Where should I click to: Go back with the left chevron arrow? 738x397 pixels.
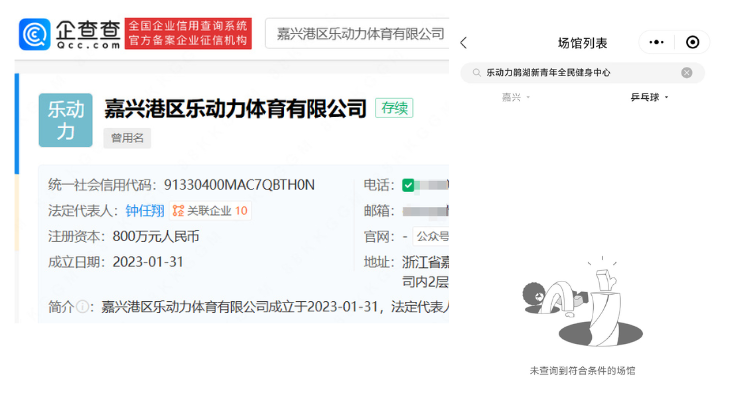click(464, 43)
